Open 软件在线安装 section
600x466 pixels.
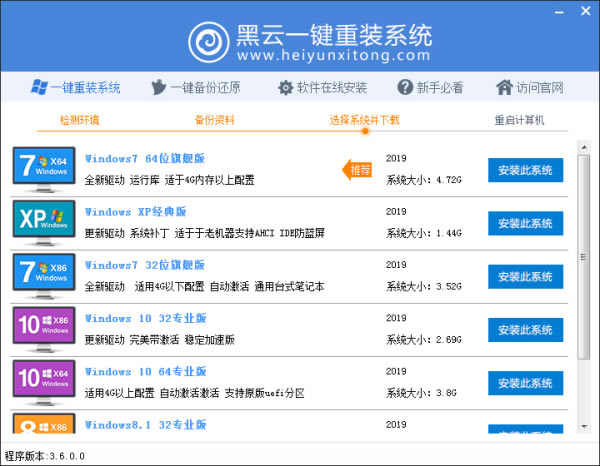coord(322,87)
